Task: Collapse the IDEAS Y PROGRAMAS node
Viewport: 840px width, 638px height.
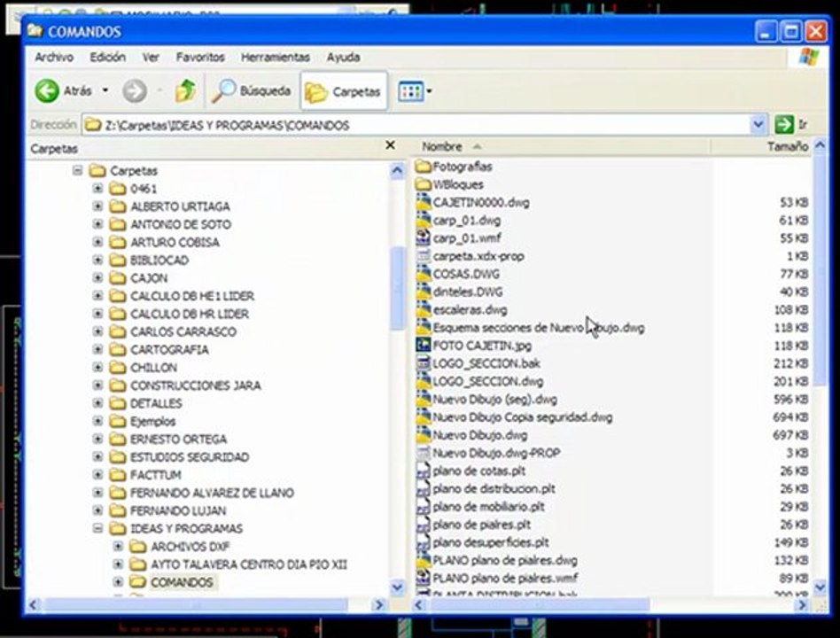Action: click(x=98, y=528)
